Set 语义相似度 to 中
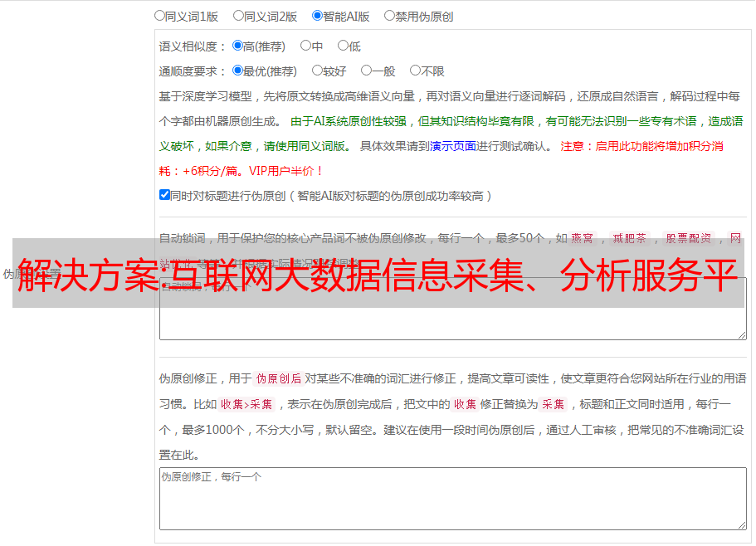Viewport: 756px width, 546px height. pyautogui.click(x=305, y=46)
